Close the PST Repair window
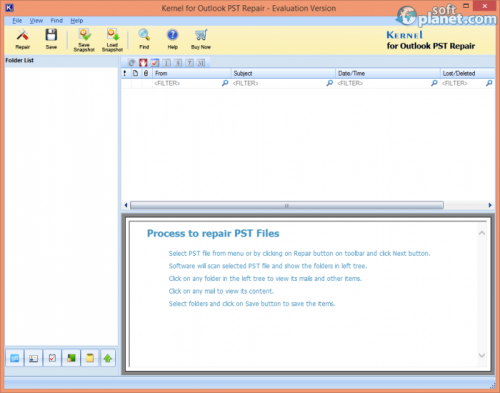This screenshot has height=393, width=500. coord(484,6)
